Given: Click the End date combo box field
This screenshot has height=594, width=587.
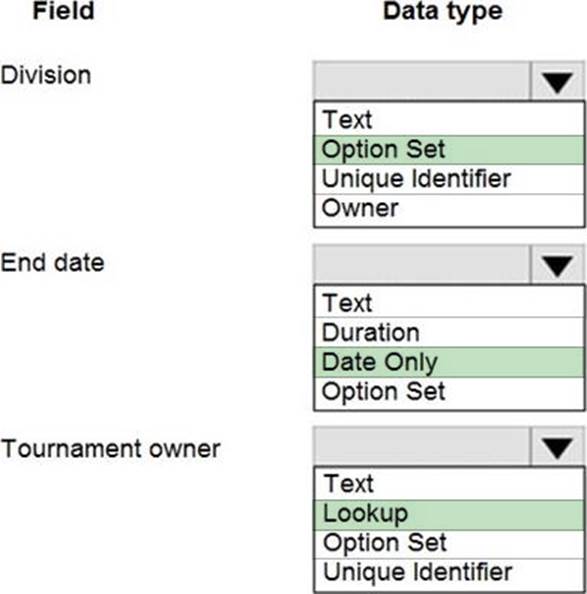Looking at the screenshot, I should [422, 264].
